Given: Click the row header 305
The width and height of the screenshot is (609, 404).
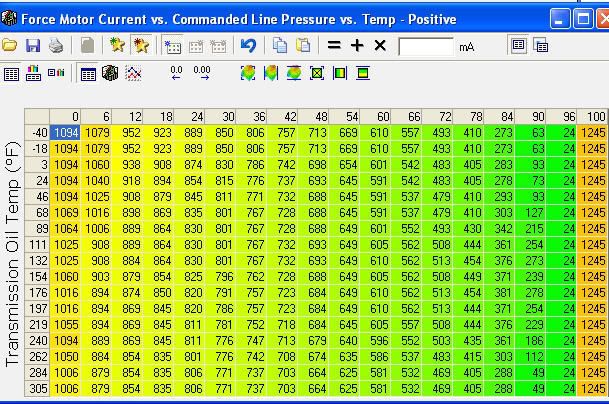Looking at the screenshot, I should 37,387.
